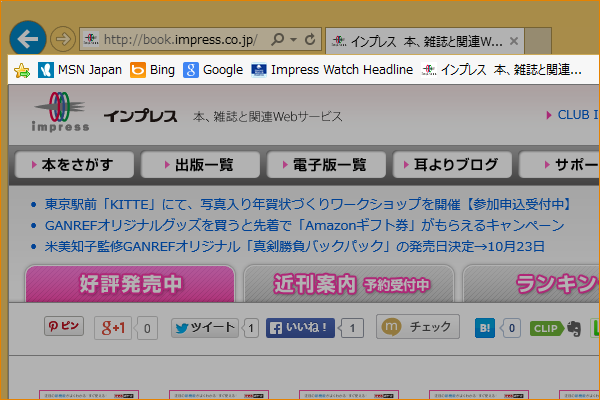Click the Hatena bookmark count bubble
The height and width of the screenshot is (400, 600).
[x=512, y=328]
